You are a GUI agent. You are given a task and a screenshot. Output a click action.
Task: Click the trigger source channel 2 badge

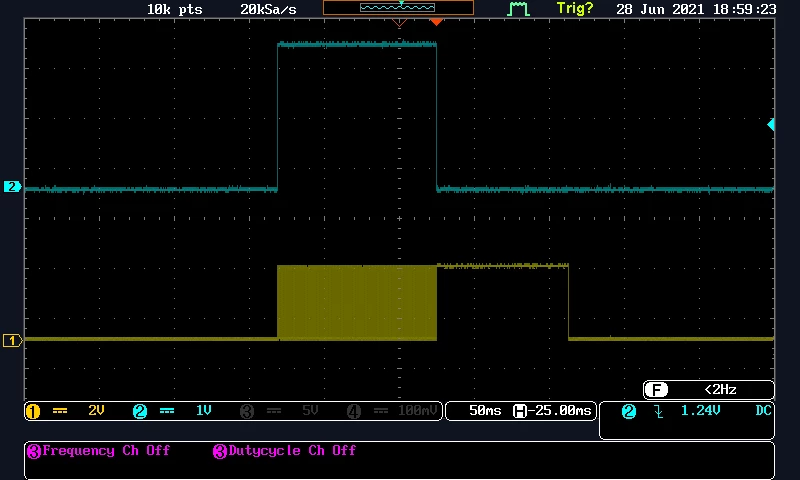coord(629,411)
